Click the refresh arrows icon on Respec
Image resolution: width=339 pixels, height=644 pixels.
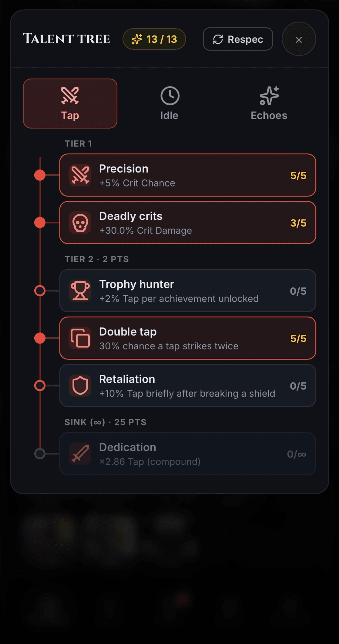(x=218, y=39)
